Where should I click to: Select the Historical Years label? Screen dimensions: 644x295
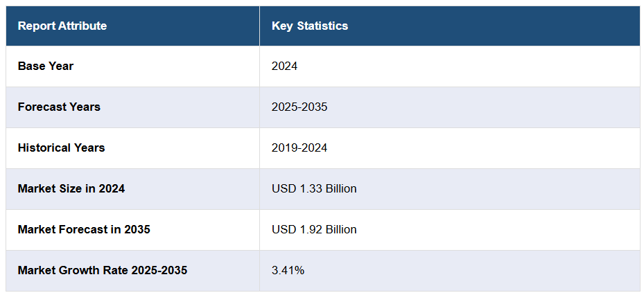click(61, 148)
